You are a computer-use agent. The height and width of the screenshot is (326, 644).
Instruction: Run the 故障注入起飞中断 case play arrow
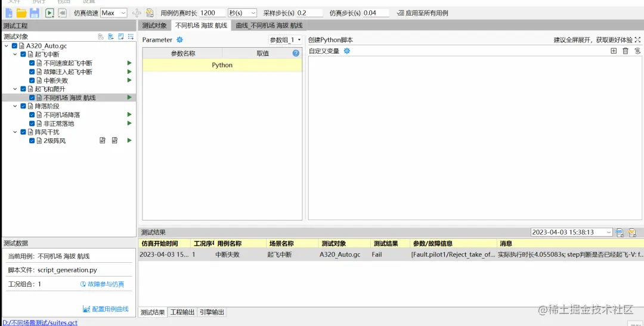[x=129, y=72]
